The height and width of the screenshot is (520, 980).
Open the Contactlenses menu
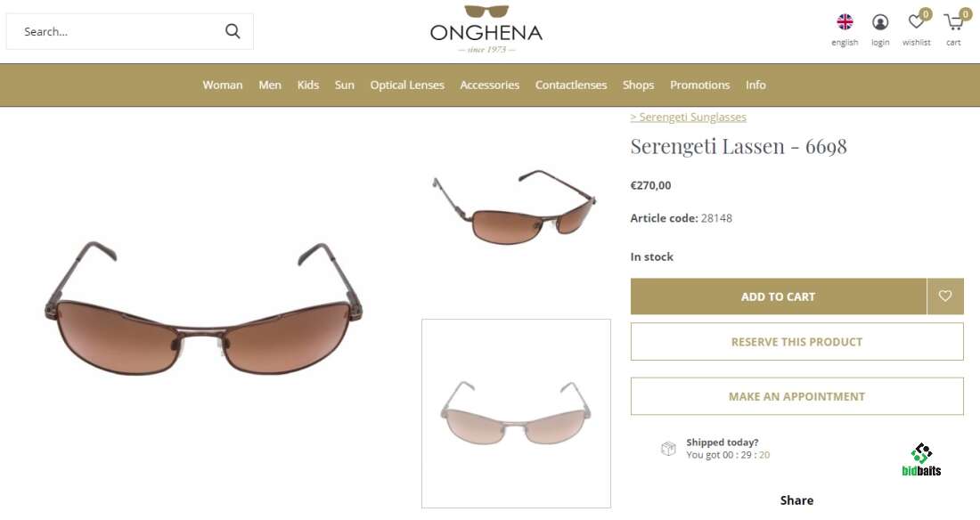pyautogui.click(x=570, y=85)
